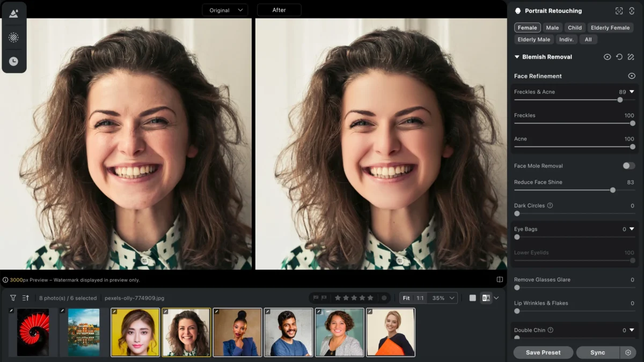The image size is (644, 362).
Task: Click the settings gear next to Sync
Action: [x=628, y=352]
